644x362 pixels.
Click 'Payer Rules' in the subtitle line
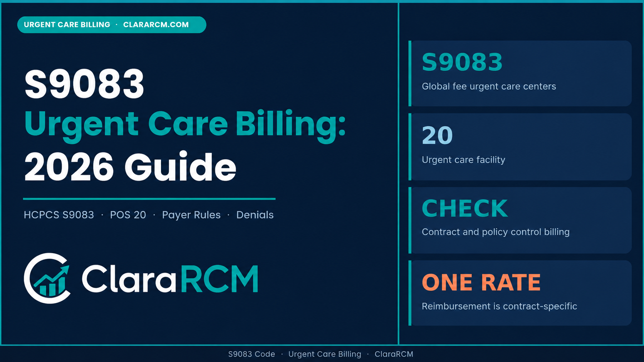[x=191, y=215]
